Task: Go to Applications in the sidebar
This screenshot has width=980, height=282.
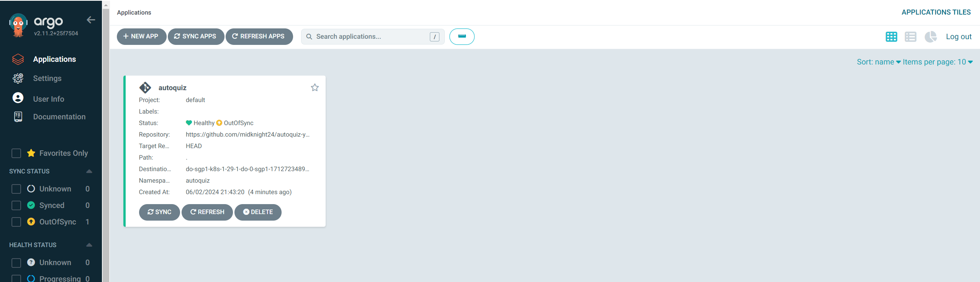Action: [x=54, y=59]
